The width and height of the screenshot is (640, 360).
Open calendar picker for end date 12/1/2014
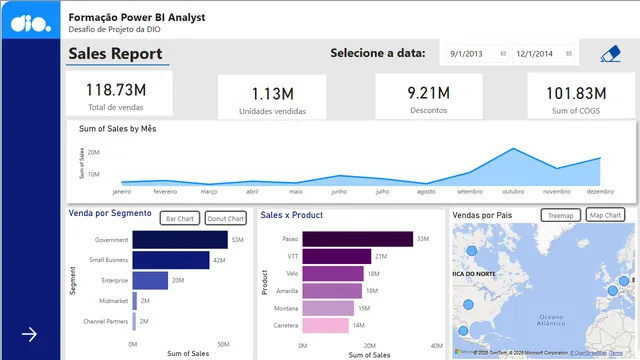click(569, 53)
